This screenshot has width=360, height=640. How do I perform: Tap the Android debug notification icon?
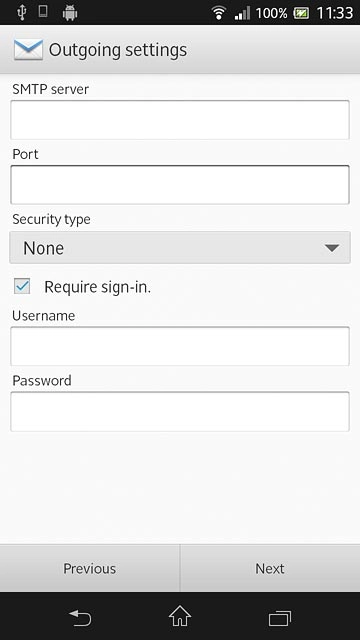(70, 13)
